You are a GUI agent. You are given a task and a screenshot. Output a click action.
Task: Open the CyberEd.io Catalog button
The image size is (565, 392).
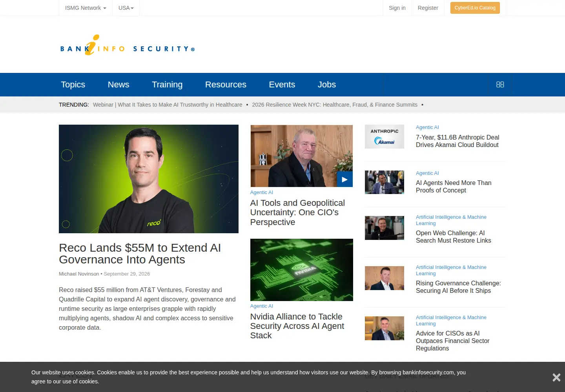[x=475, y=8]
